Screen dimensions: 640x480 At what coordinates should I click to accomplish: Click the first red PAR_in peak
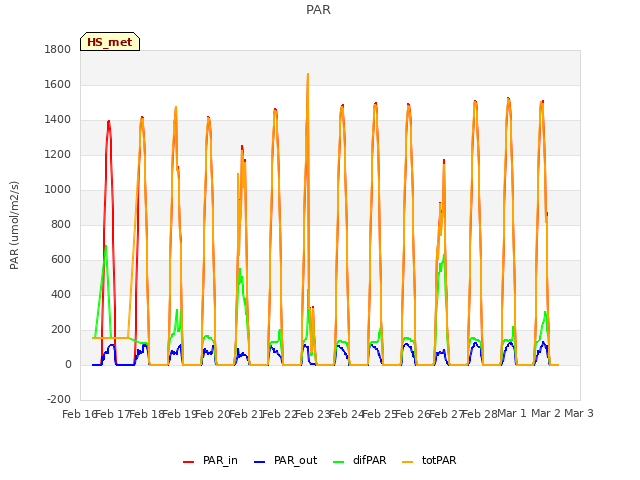pos(109,122)
